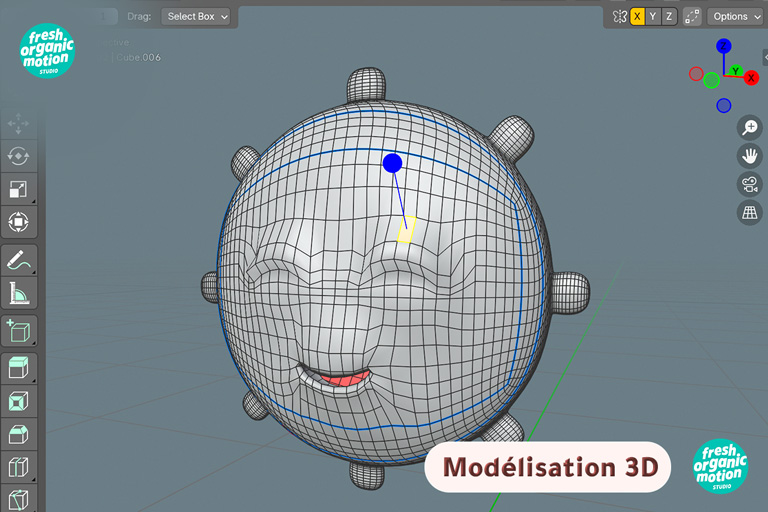Screen dimensions: 768x512
Task: Select the Move tool in the toolbar
Action: pos(18,124)
